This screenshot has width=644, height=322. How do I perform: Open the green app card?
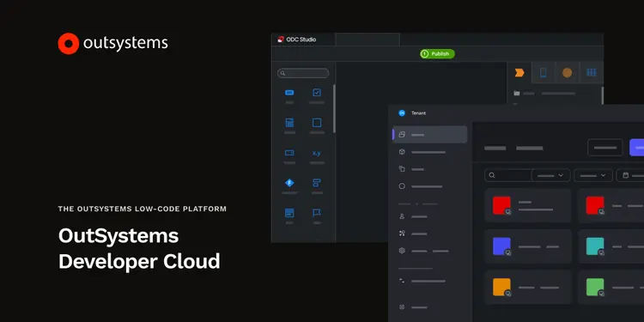(x=611, y=287)
